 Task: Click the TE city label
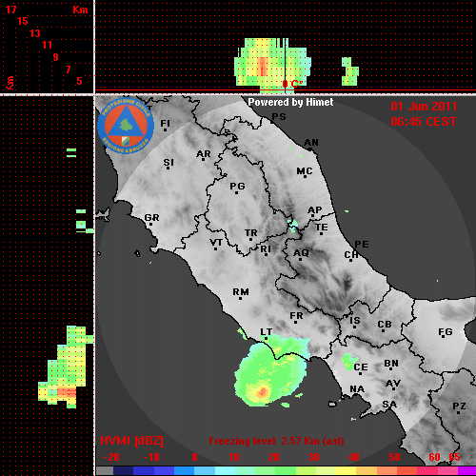point(321,228)
